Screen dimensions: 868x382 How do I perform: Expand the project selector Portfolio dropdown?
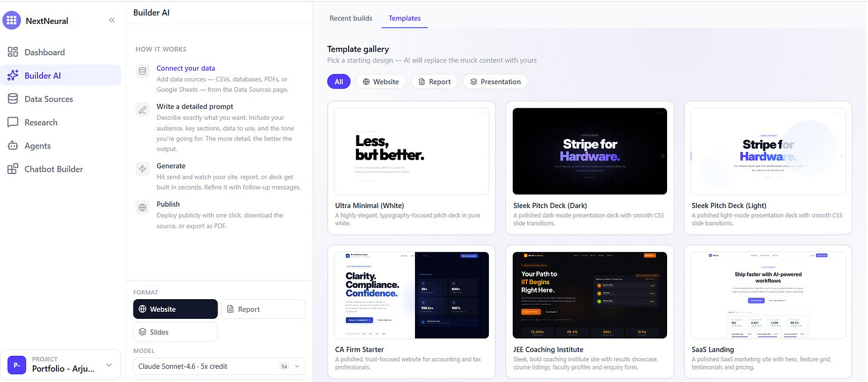(x=61, y=364)
